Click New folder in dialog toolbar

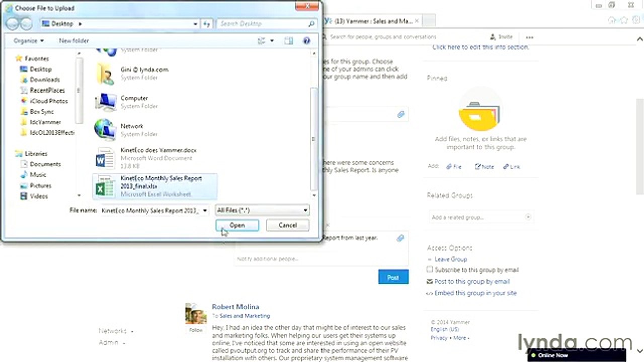click(74, 41)
